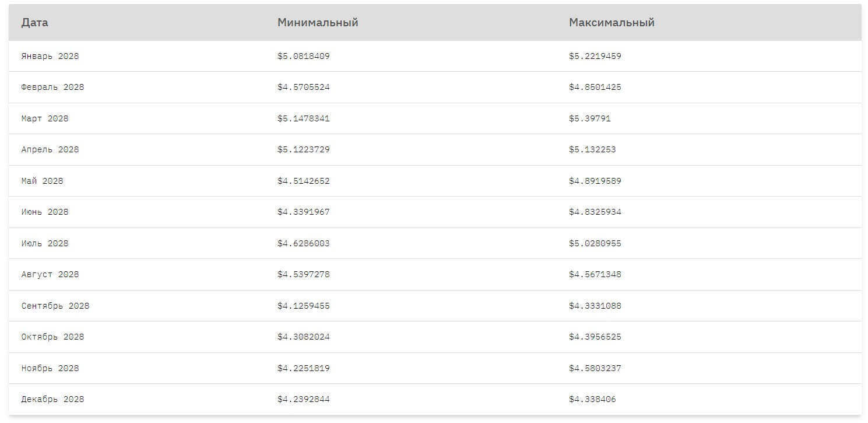Select maximum value $5.2219459 for Январь
Image resolution: width=868 pixels, height=423 pixels.
[x=595, y=57]
